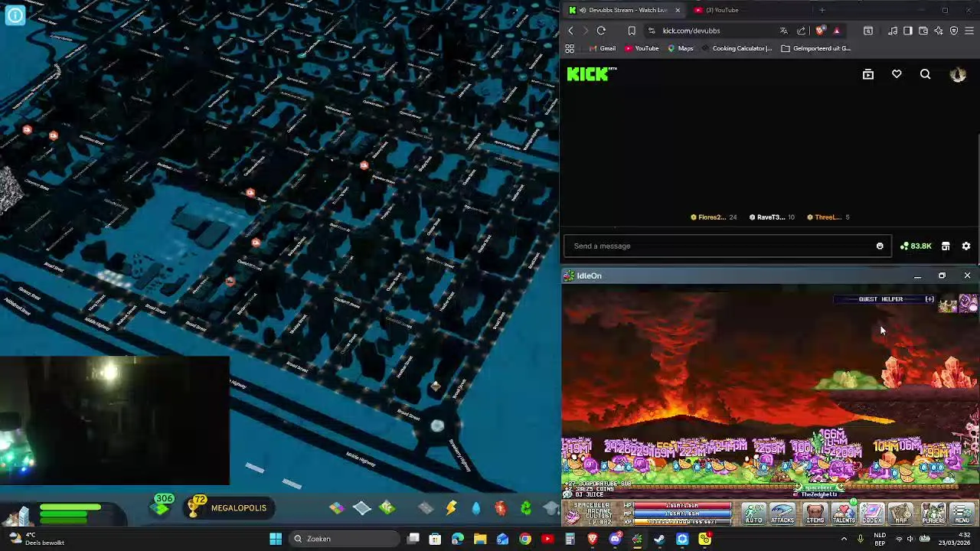This screenshot has width=980, height=551.
Task: Select the green recycling service icon
Action: 526,507
